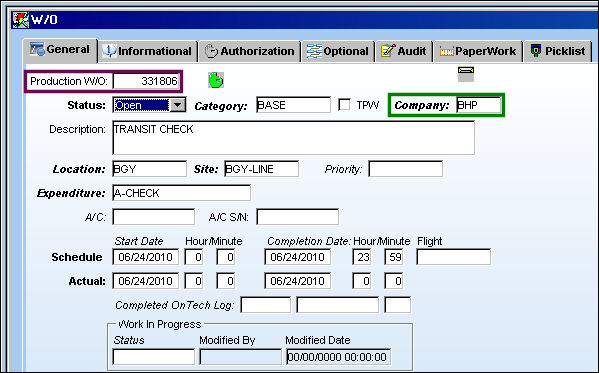Click the Category field containing BASE
The image size is (599, 373).
pos(293,105)
